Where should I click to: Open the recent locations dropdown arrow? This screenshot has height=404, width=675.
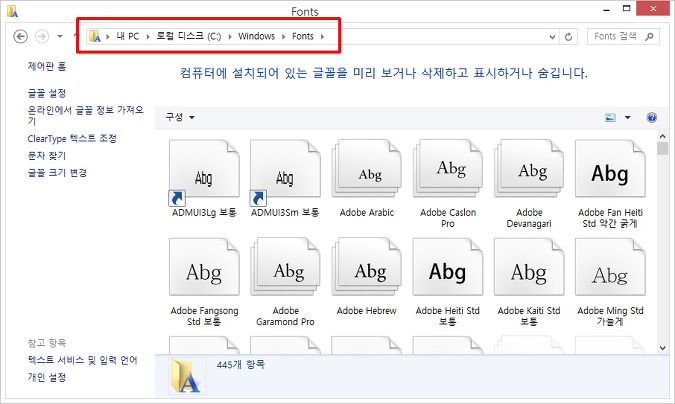pyautogui.click(x=60, y=37)
